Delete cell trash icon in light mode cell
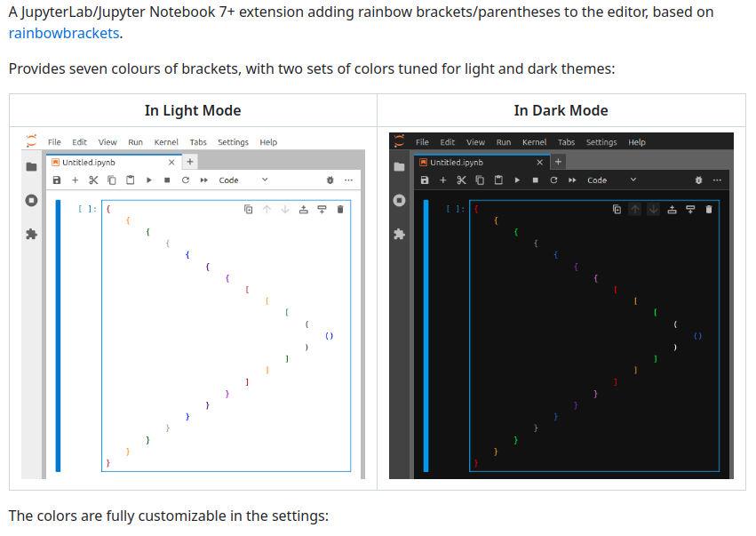Image resolution: width=756 pixels, height=536 pixels. coord(340,210)
